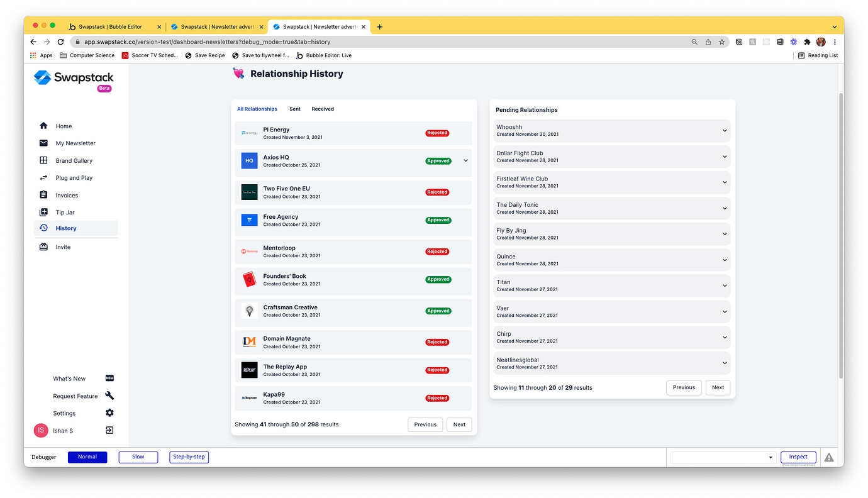868x498 pixels.
Task: Click the Request Feature wrench icon
Action: (109, 396)
